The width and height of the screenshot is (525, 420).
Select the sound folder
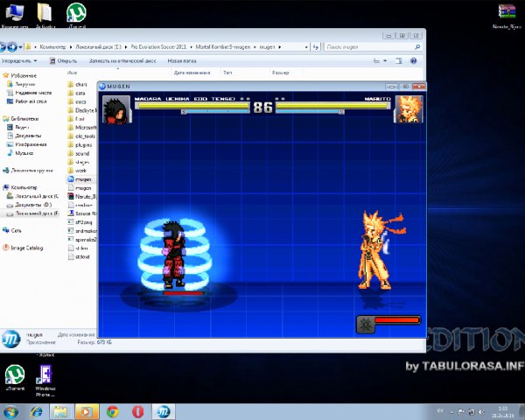click(82, 154)
